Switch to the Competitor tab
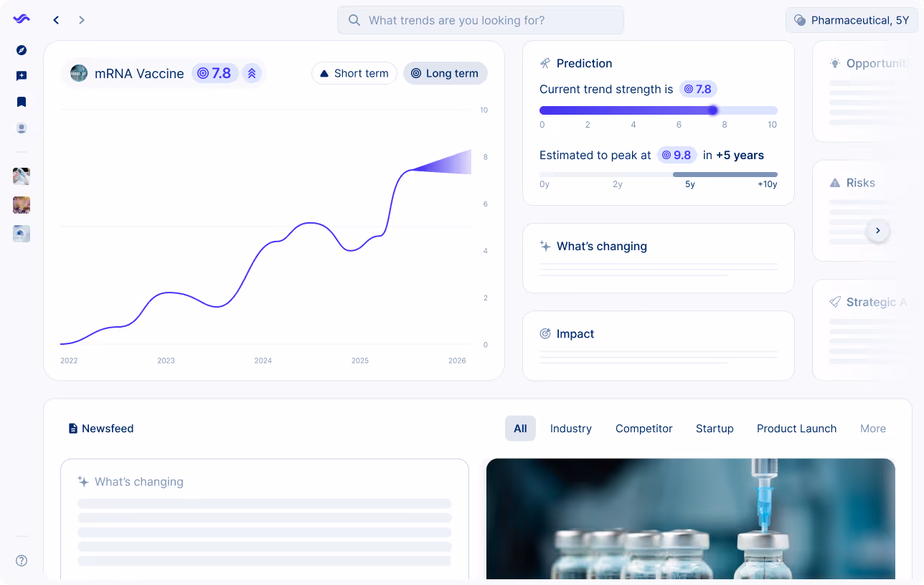 click(643, 428)
